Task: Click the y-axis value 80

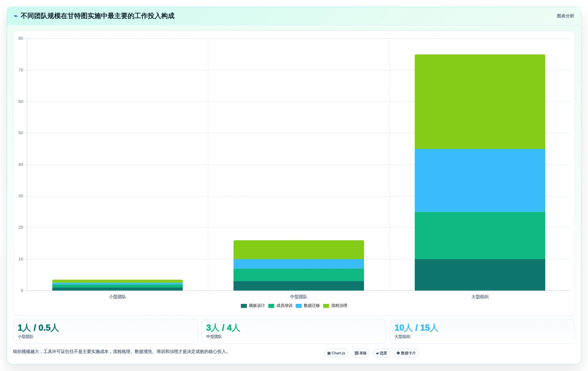Action: (x=21, y=38)
